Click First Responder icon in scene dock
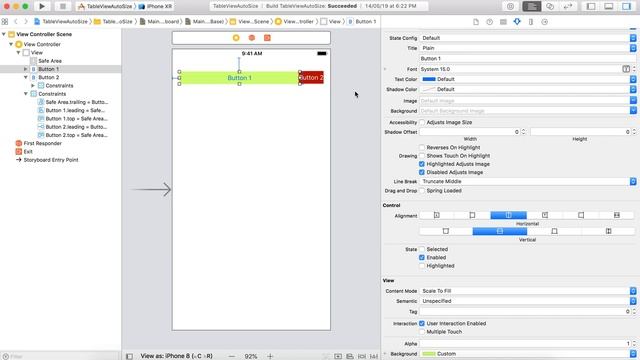The image size is (640, 360). (x=252, y=38)
